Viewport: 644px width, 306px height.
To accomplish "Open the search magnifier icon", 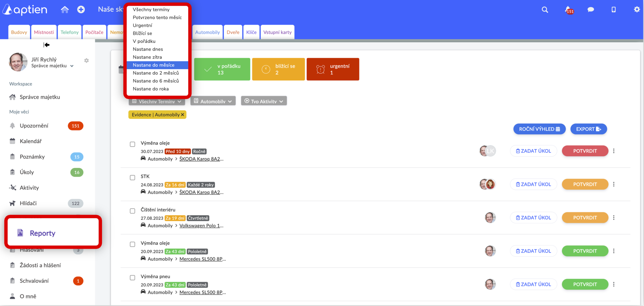I will tap(545, 10).
